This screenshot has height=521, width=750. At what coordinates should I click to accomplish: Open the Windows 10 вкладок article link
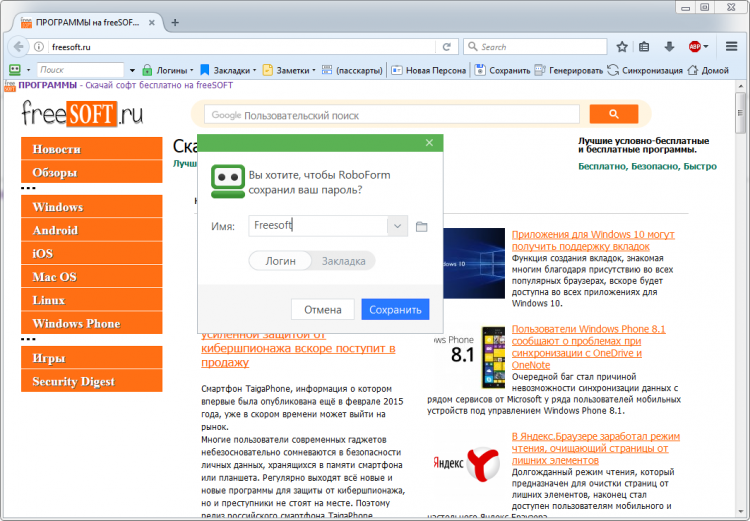593,240
